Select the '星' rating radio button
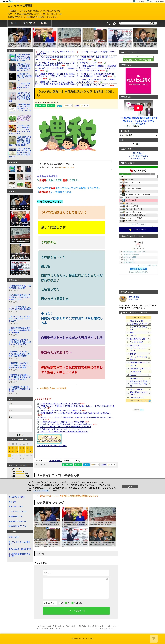Screen dimensions: 165x644 (66, 603)
